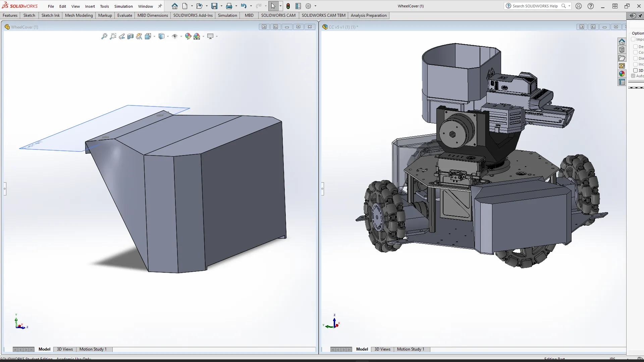Image resolution: width=644 pixels, height=362 pixels.
Task: Open the File menu
Action: [x=51, y=6]
